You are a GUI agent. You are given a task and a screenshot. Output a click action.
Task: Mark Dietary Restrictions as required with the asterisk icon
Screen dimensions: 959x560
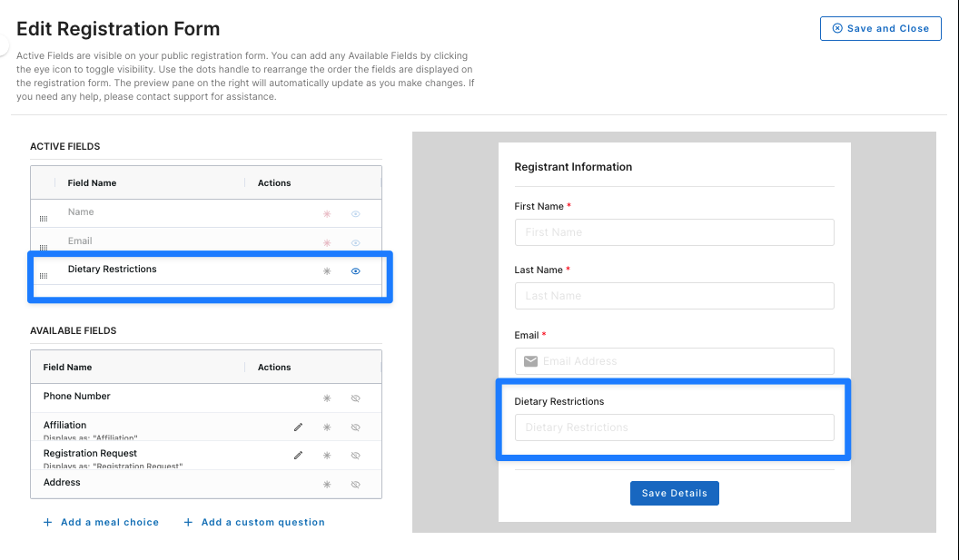[x=327, y=270]
